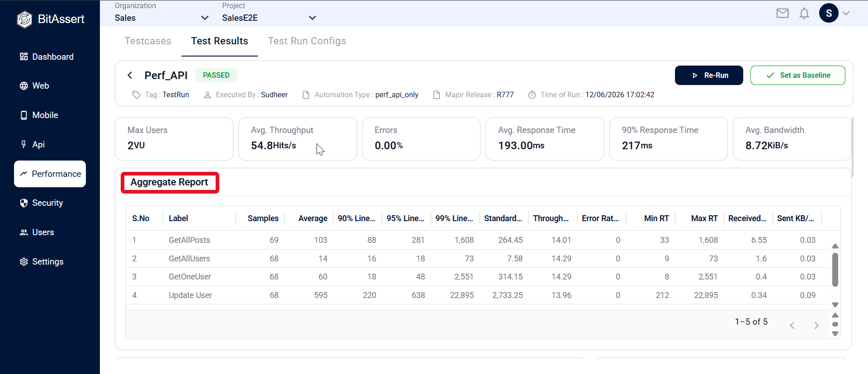Switch to Test Run Configs tab
The width and height of the screenshot is (868, 374).
pyautogui.click(x=307, y=41)
